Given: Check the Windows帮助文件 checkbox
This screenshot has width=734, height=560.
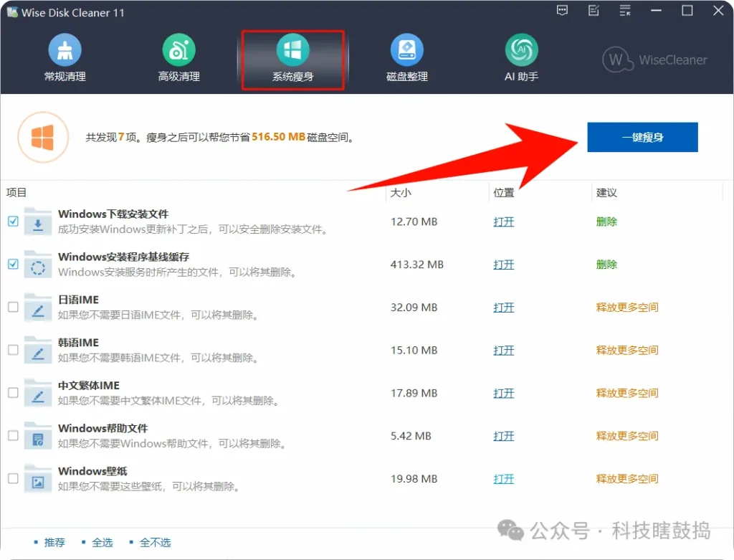Looking at the screenshot, I should point(13,435).
